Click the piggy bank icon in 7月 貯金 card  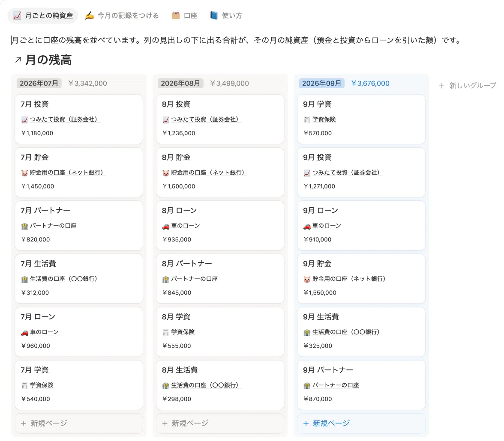[x=24, y=173]
